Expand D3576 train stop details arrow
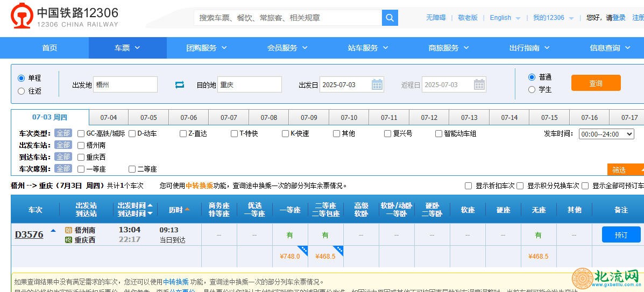 (x=53, y=231)
